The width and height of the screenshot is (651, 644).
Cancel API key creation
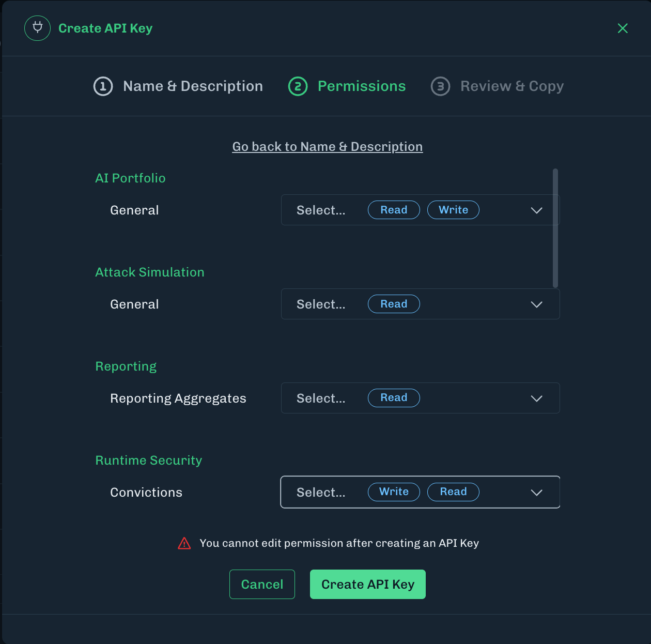coord(262,585)
